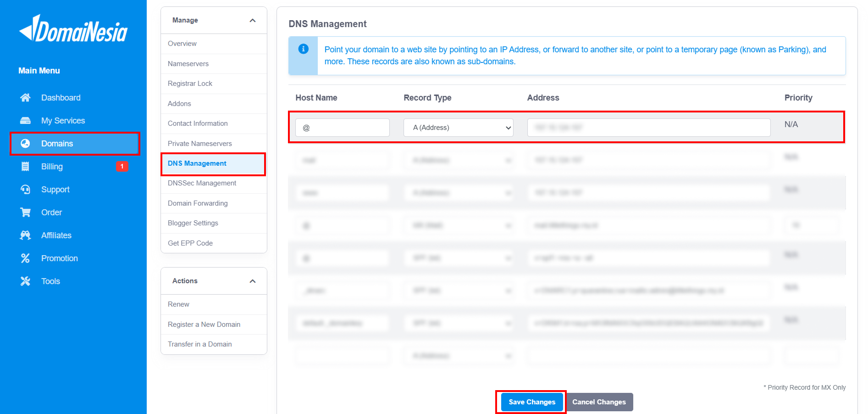Click the info icon in the banner
Image resolution: width=868 pixels, height=414 pixels.
(303, 49)
